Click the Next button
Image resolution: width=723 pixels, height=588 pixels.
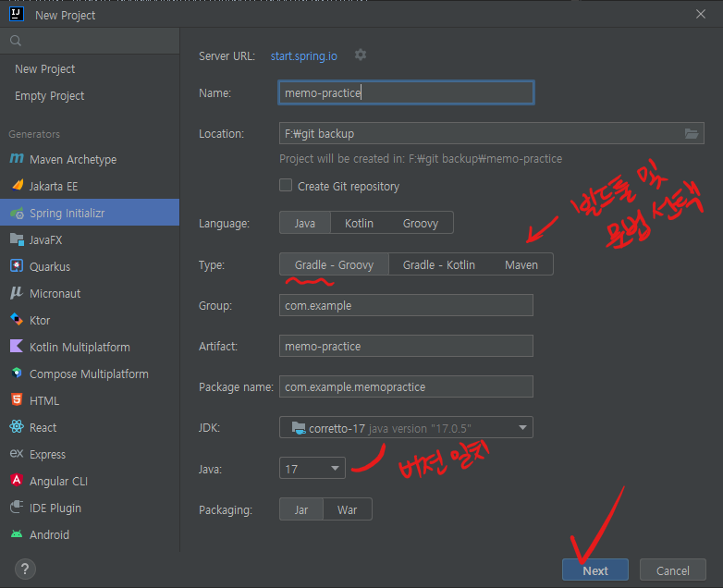point(595,570)
